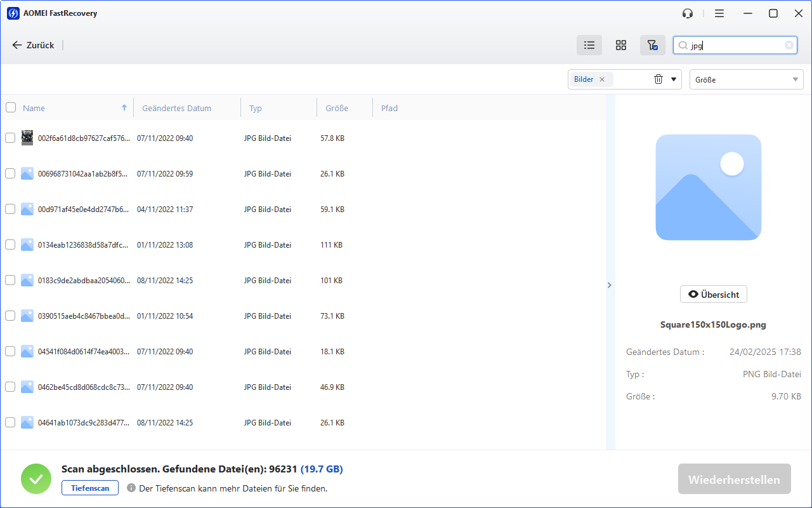Select file name 0462be45cd8d068cdc8c73
The height and width of the screenshot is (508, 812).
pos(84,387)
